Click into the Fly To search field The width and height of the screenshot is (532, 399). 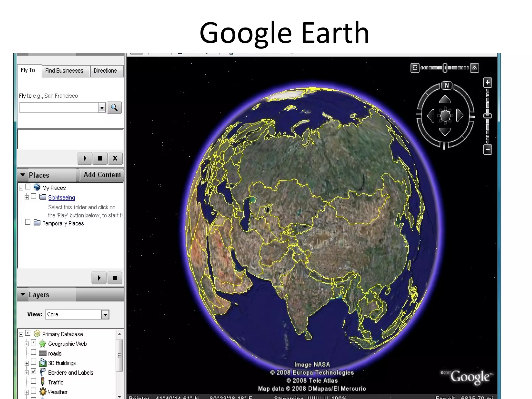point(59,108)
